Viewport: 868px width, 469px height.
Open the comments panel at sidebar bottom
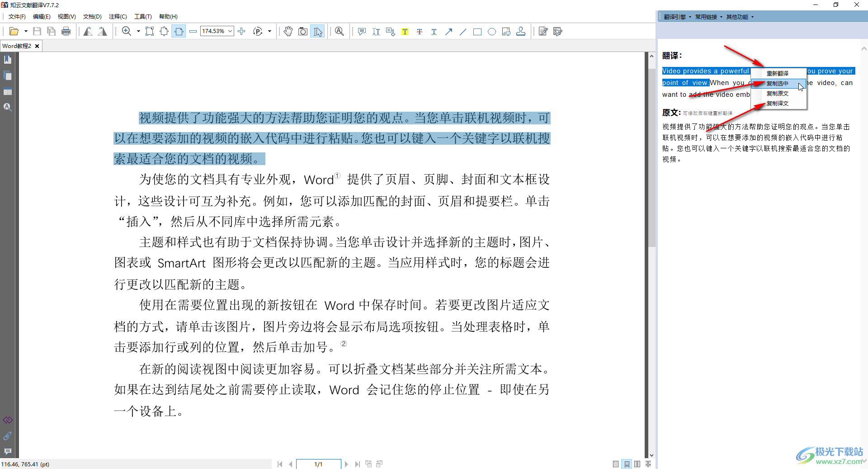pyautogui.click(x=8, y=451)
